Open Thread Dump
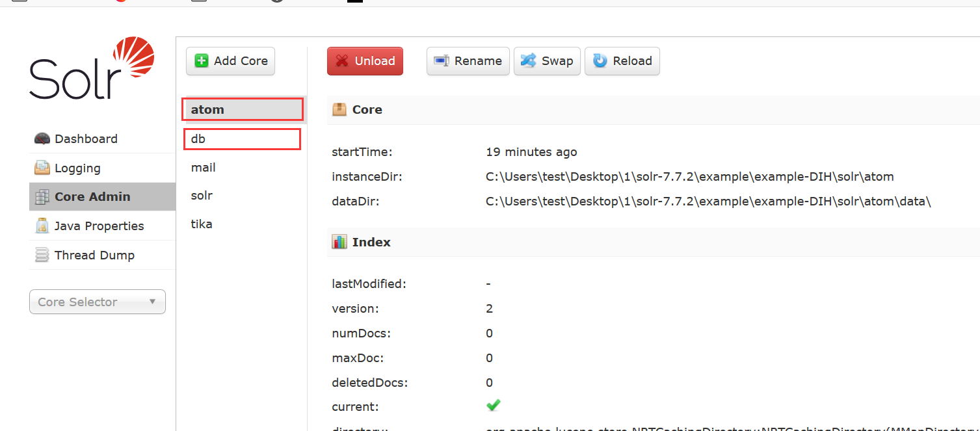Image resolution: width=980 pixels, height=431 pixels. coord(102,255)
